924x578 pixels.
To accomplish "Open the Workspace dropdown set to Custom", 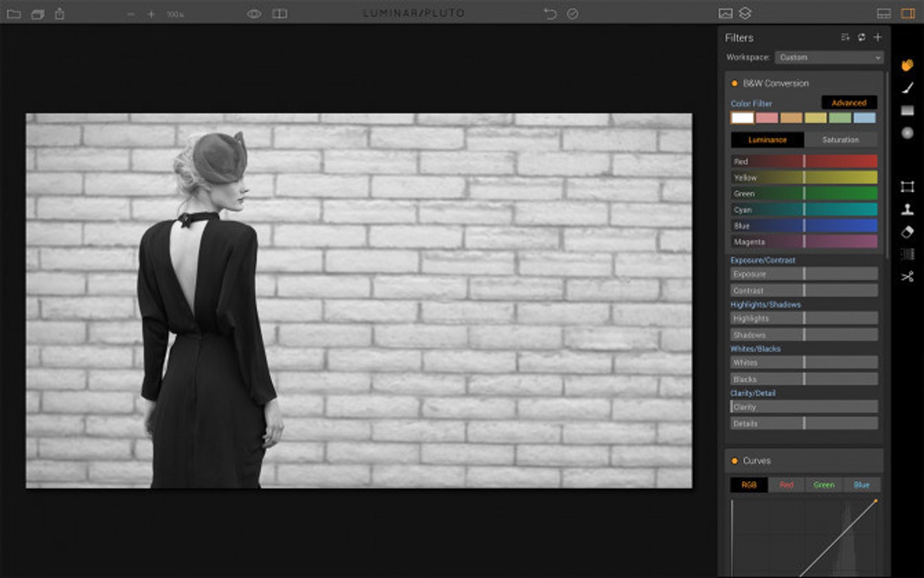I will pos(829,57).
